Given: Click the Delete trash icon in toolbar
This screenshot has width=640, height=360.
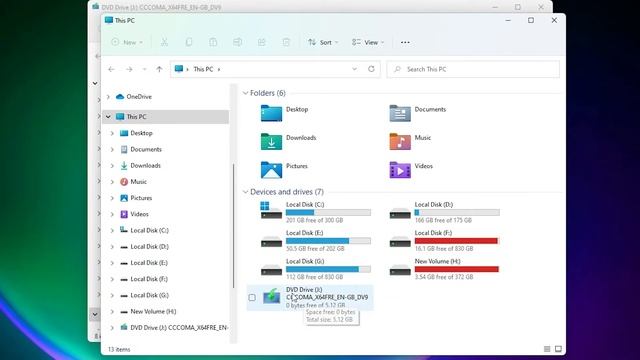Looking at the screenshot, I should coord(286,42).
